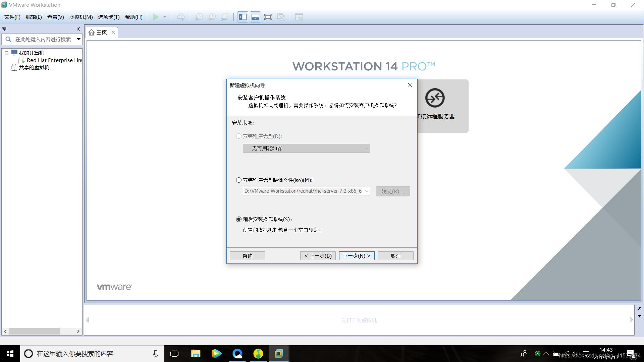644x362 pixels.
Task: Show hidden system tray icons
Action: (x=546, y=354)
